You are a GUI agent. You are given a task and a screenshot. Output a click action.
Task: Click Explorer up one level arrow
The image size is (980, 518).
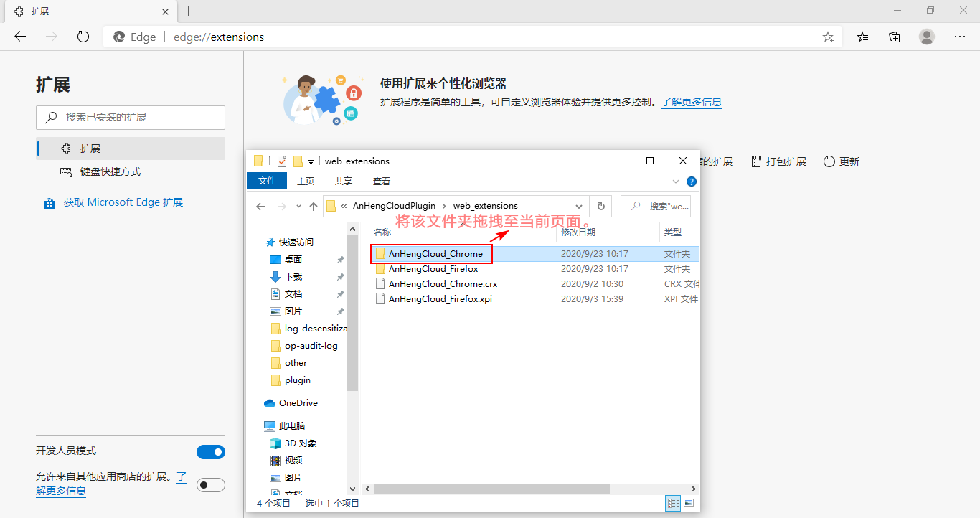click(x=314, y=206)
